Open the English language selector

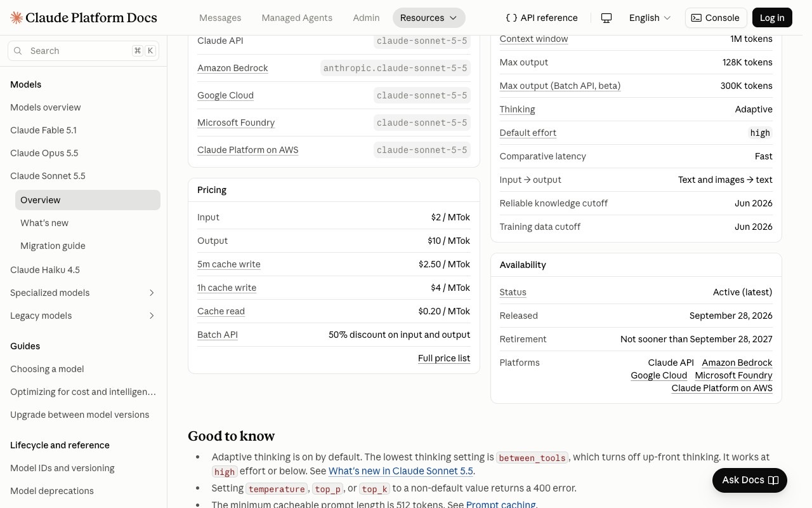[x=650, y=18]
